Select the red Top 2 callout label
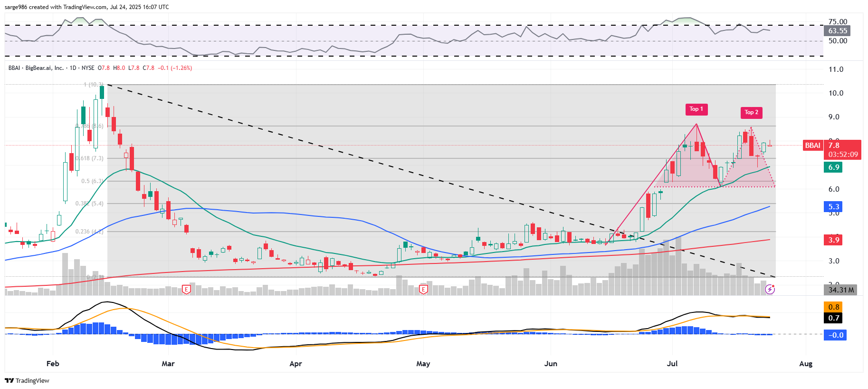This screenshot has width=868, height=389. [x=751, y=113]
